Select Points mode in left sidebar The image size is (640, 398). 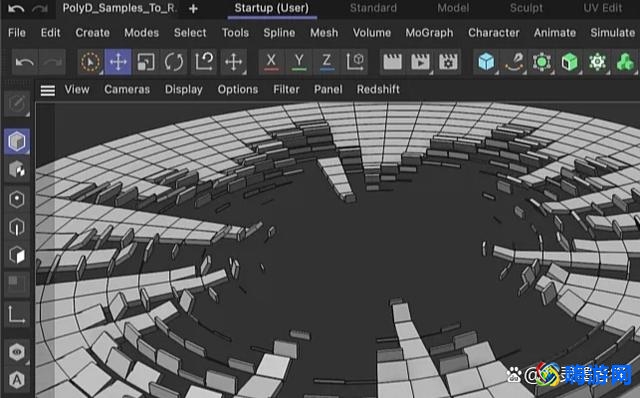pyautogui.click(x=17, y=200)
